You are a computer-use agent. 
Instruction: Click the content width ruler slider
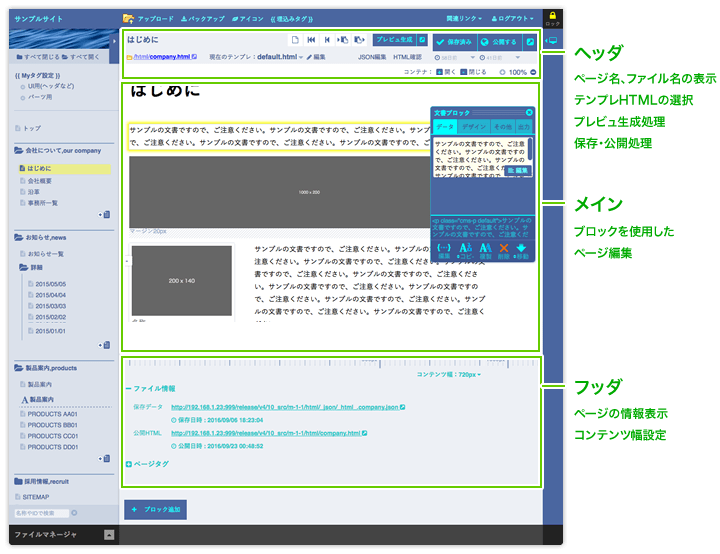330,364
